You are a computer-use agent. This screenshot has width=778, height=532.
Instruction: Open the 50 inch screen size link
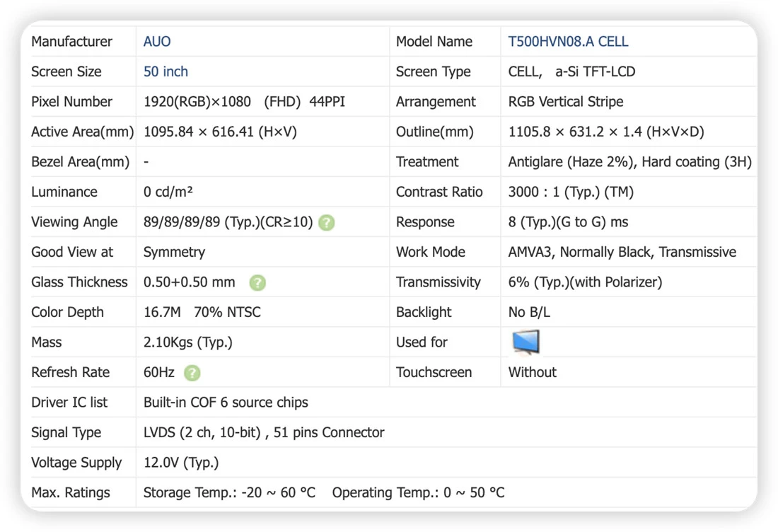[x=166, y=71]
